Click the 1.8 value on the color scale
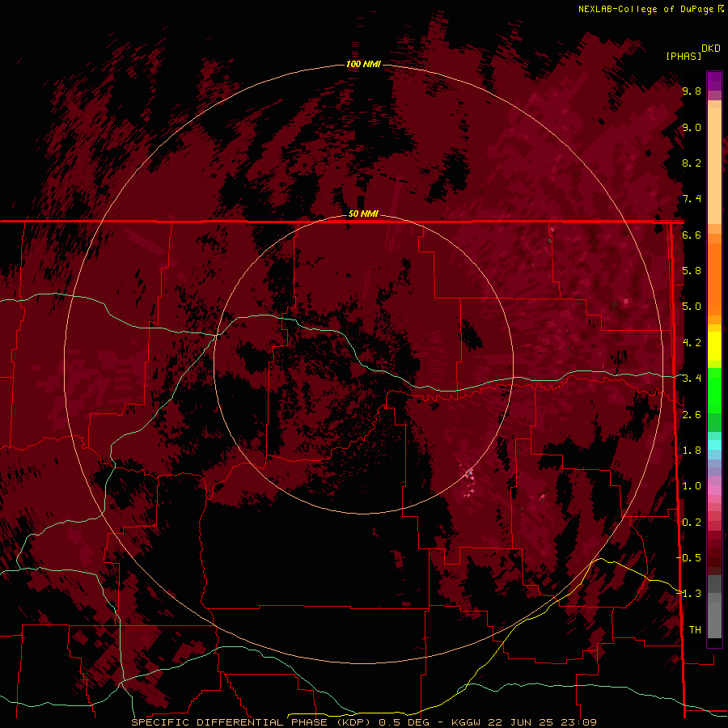Viewport: 728px width, 728px height. 692,451
